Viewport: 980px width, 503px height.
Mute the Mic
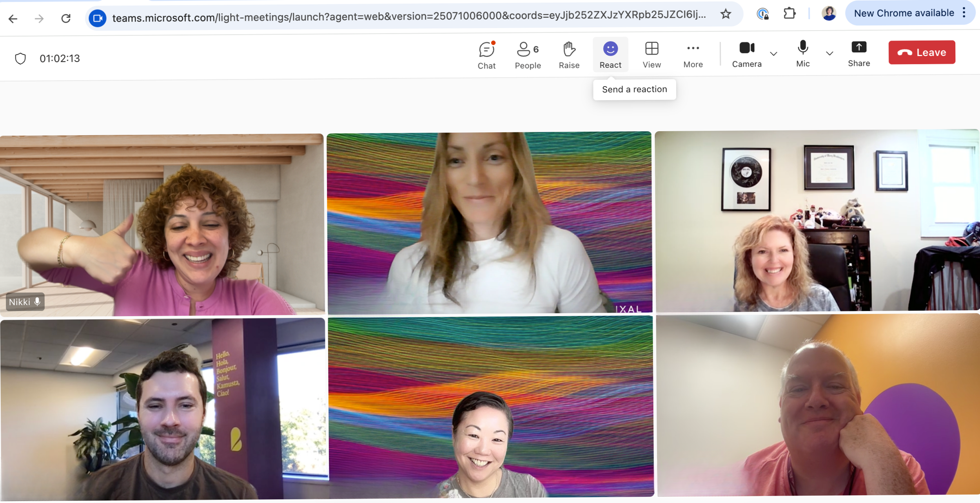coord(803,55)
